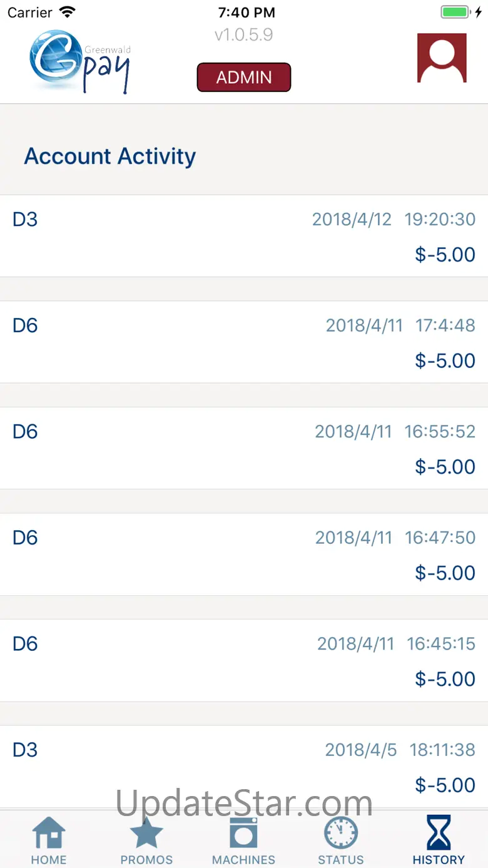Open the D6 transaction at 16:55:52

pos(244,448)
